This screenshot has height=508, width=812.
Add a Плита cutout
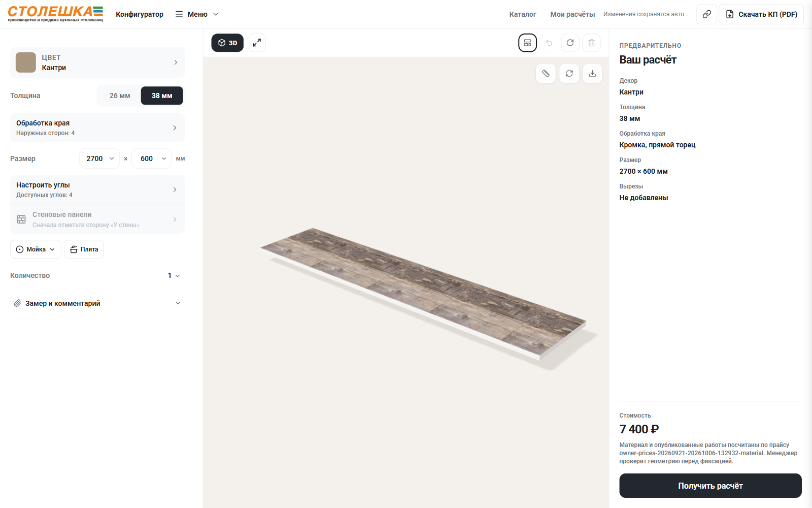84,249
